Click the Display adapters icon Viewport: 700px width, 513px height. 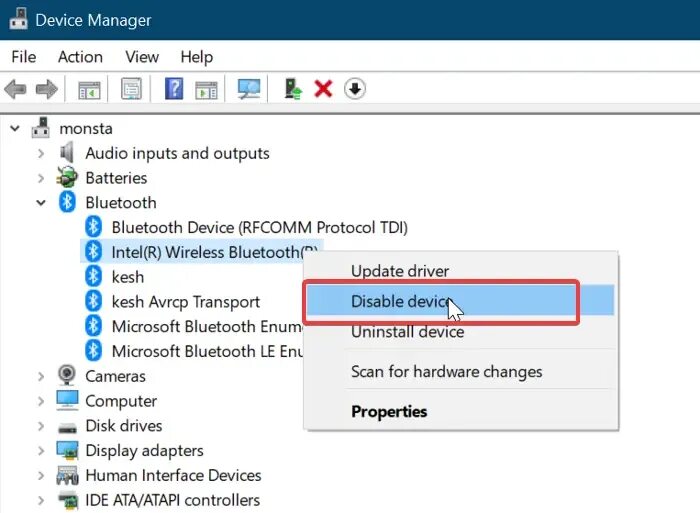tap(67, 450)
